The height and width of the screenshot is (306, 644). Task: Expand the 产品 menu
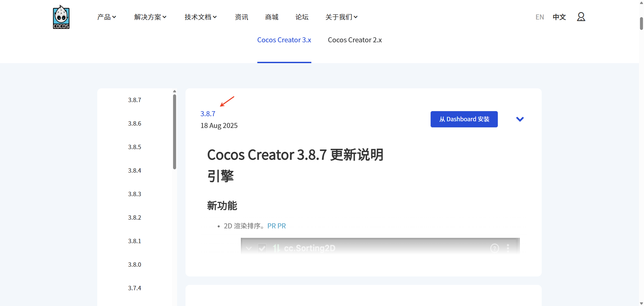point(107,17)
